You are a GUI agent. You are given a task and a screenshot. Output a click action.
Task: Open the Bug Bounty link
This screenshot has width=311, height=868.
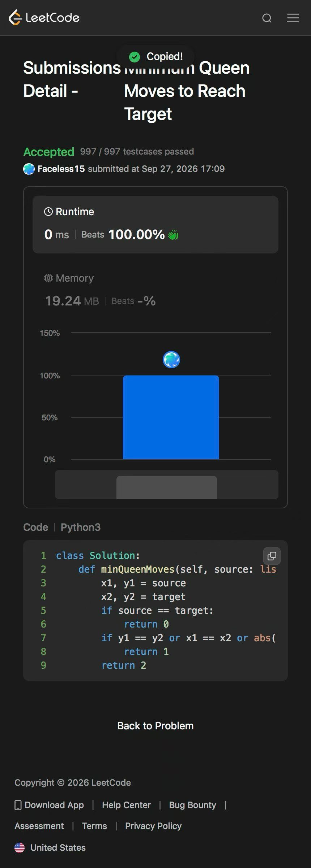click(x=192, y=805)
